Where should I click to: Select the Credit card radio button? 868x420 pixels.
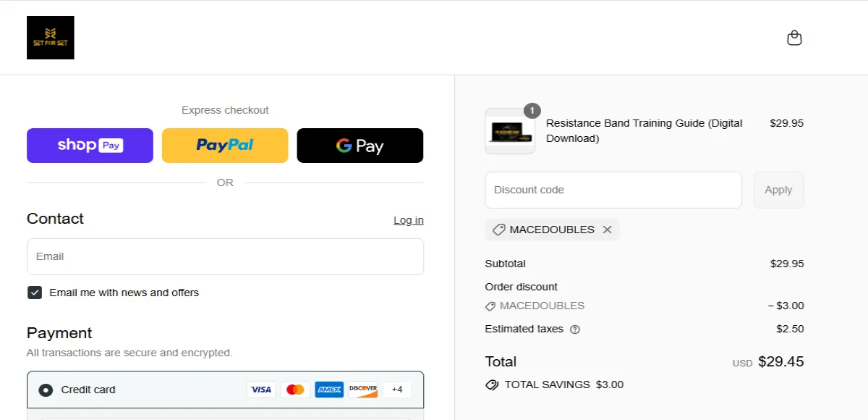[46, 390]
